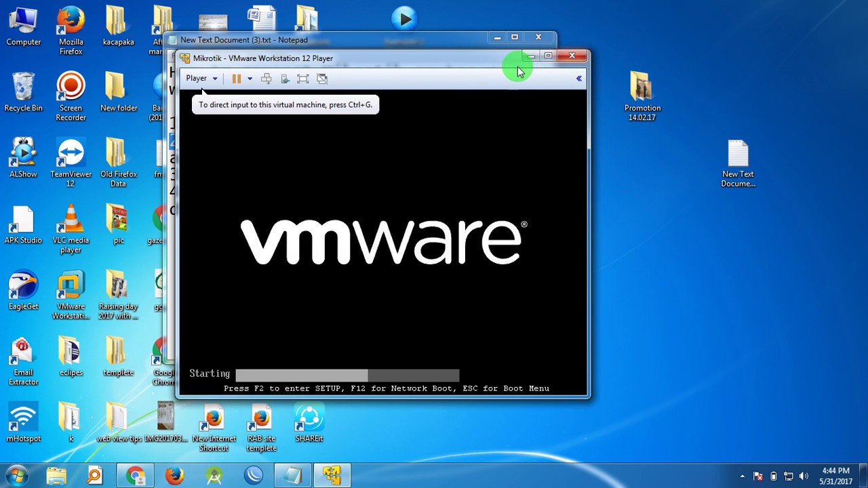Open New Internet Shortcut icon
The height and width of the screenshot is (488, 868).
214,428
